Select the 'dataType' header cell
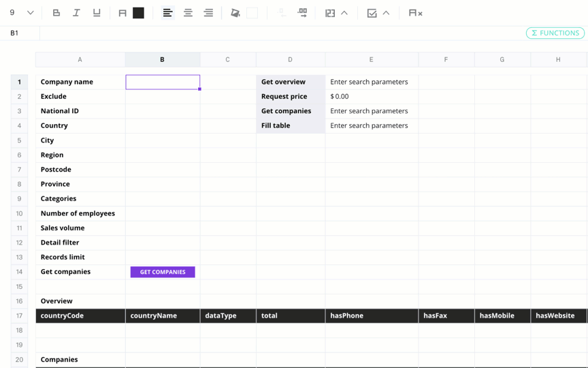The width and height of the screenshot is (588, 368). click(228, 316)
